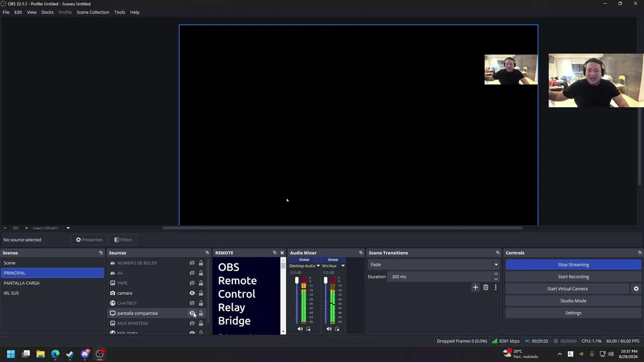Decrease transition duration with down arrow
Screen dimensions: 644x362
(x=496, y=279)
